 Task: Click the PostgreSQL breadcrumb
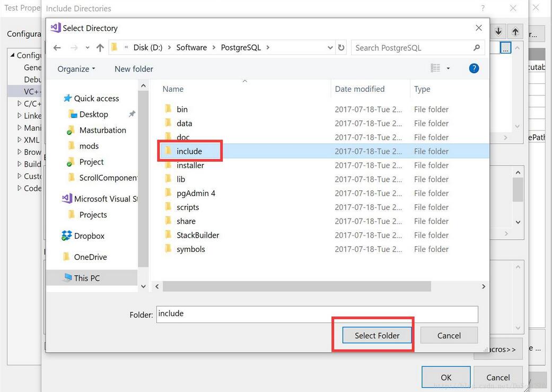(x=241, y=48)
